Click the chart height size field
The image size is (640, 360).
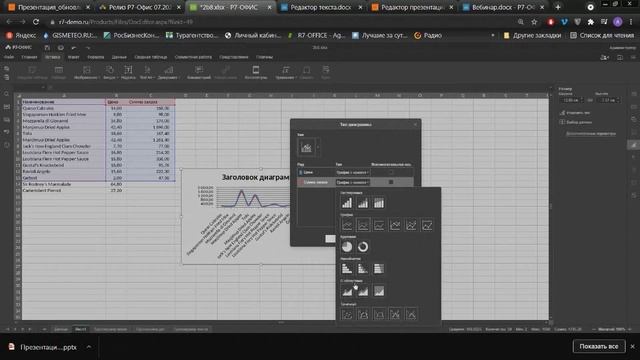click(608, 100)
